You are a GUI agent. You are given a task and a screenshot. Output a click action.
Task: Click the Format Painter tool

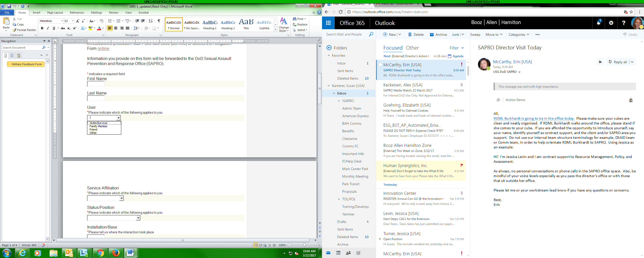click(24, 30)
